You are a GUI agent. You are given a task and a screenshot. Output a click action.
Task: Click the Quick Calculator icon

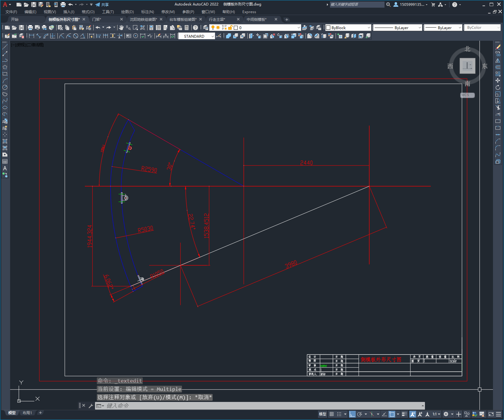(186, 28)
